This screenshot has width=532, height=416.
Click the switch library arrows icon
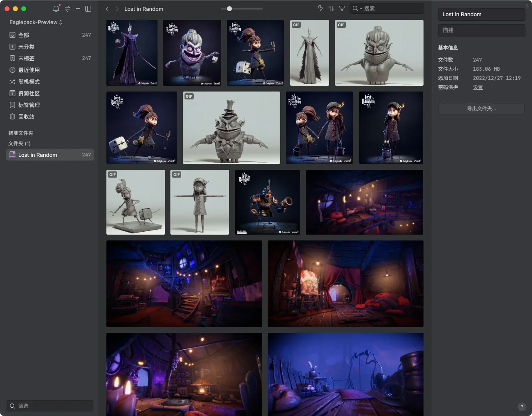[67, 8]
